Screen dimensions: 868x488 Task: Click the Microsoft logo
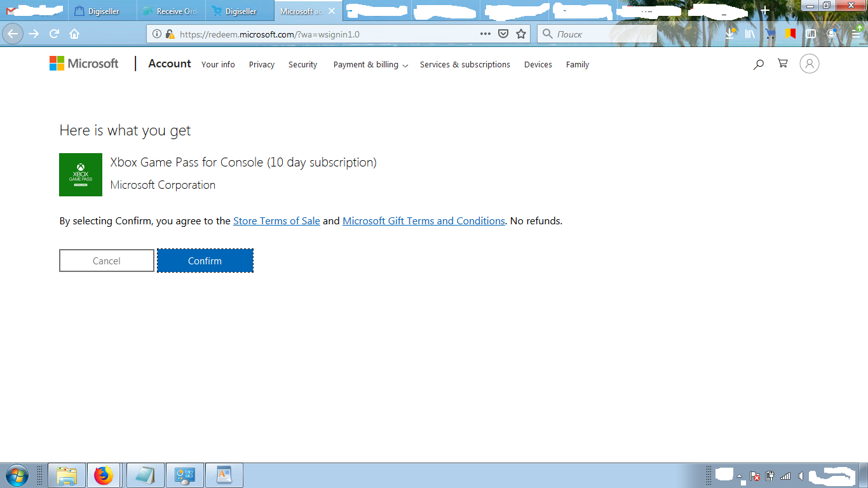point(84,64)
